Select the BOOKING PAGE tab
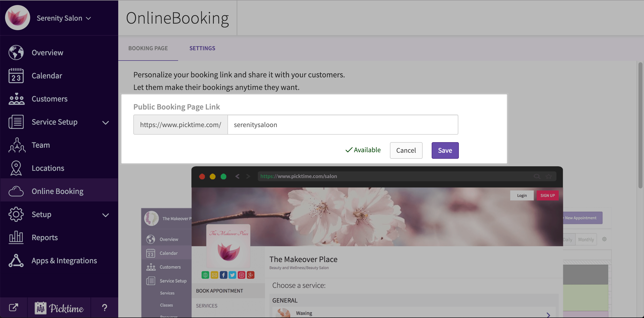 148,48
